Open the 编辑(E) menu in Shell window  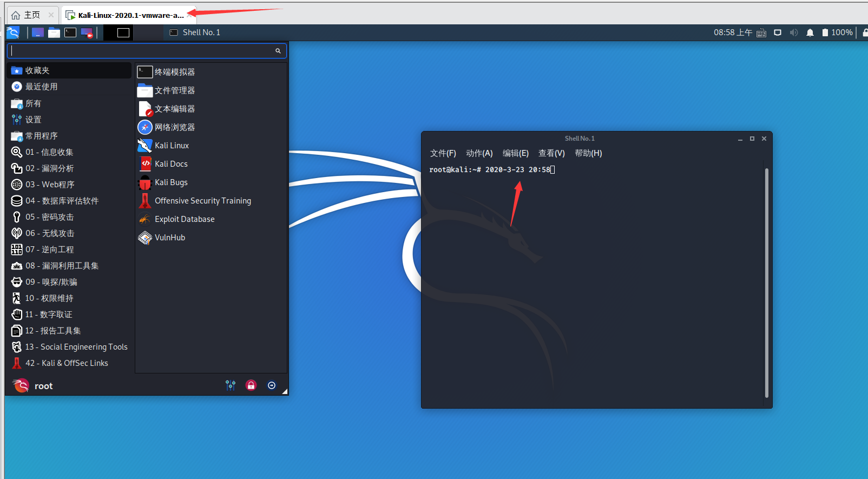coord(516,153)
